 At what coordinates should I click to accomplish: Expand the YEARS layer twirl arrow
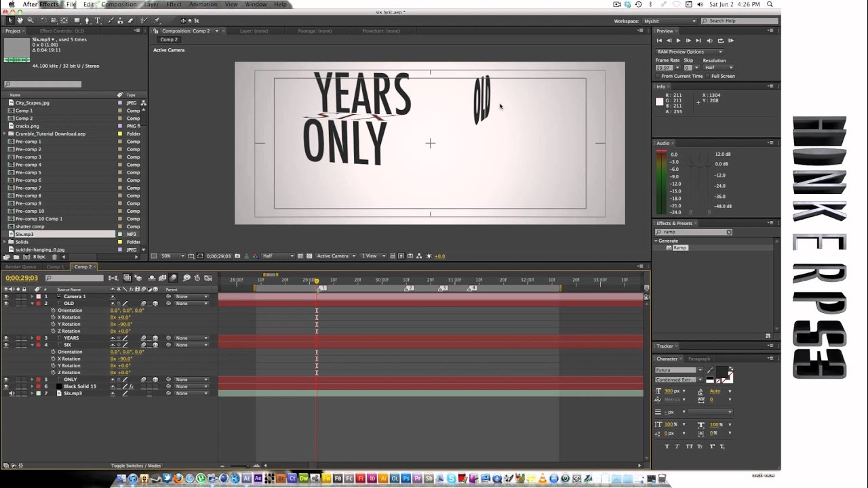coord(32,338)
